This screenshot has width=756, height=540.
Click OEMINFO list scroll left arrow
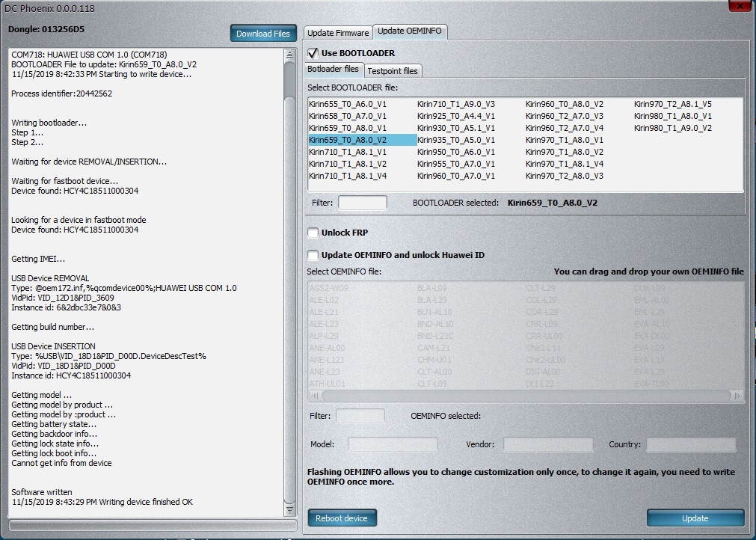click(x=314, y=396)
